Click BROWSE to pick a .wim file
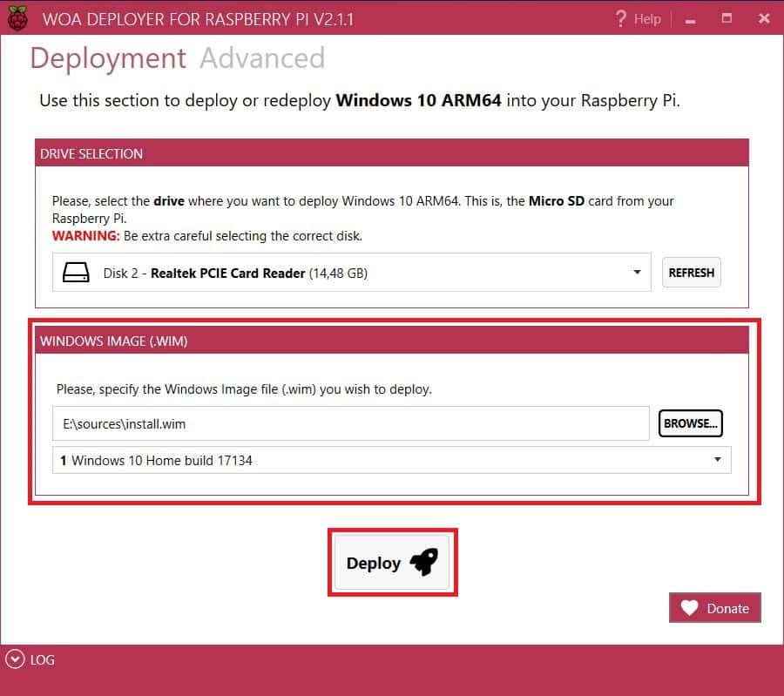The image size is (784, 696). 691,423
